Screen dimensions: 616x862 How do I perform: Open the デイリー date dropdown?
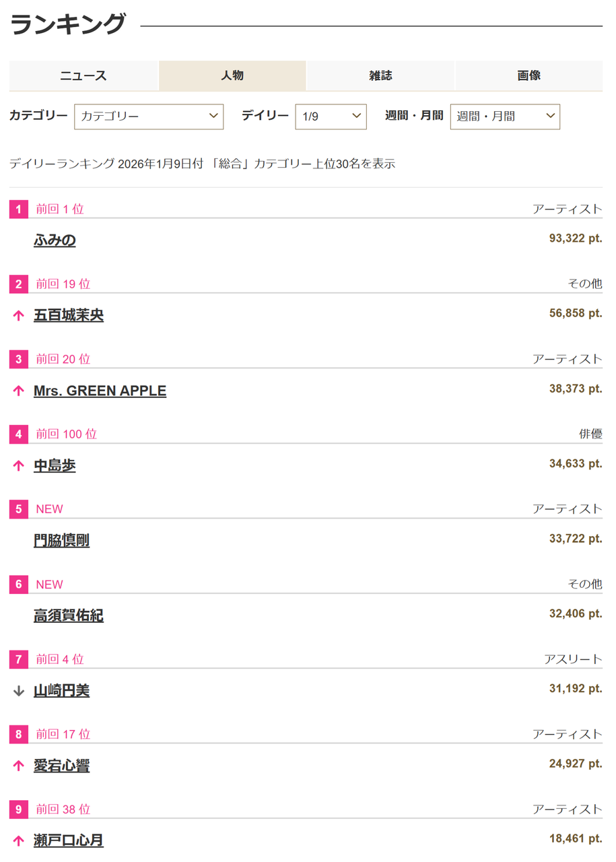coord(331,117)
